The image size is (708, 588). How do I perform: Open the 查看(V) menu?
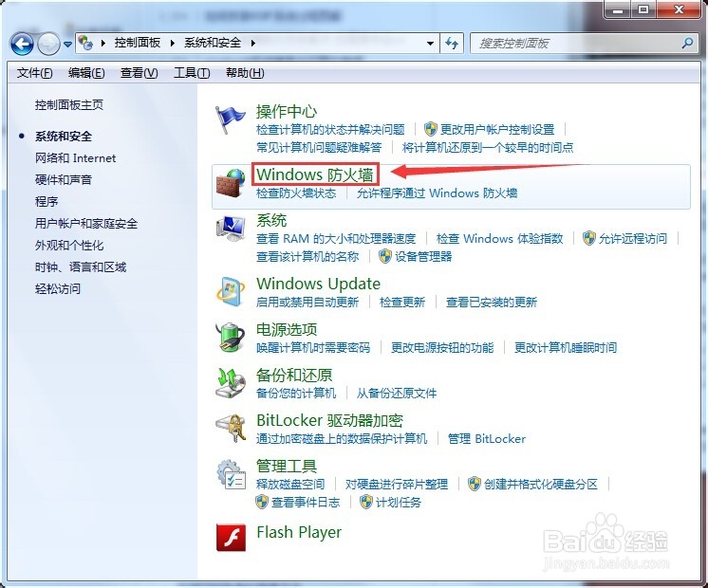(140, 73)
